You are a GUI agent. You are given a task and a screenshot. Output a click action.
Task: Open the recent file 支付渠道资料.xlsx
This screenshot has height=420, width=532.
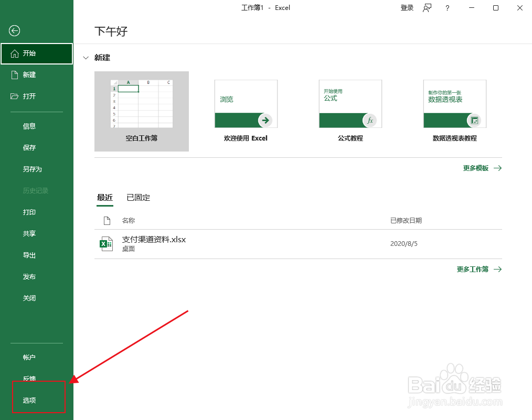[298, 244]
